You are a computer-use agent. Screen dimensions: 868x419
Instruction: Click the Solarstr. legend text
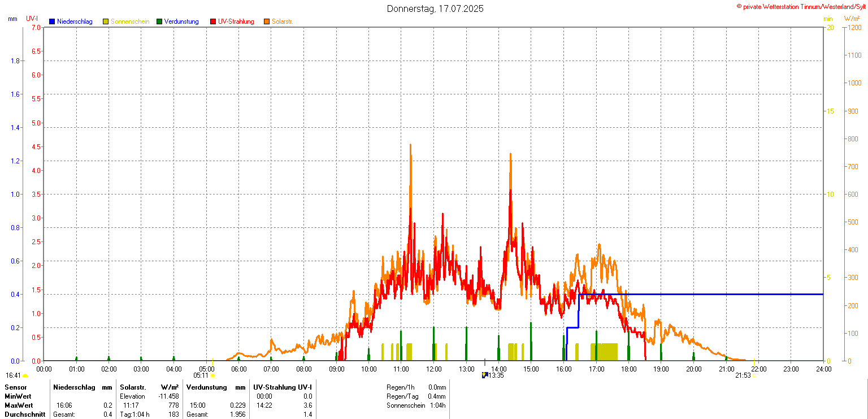282,21
